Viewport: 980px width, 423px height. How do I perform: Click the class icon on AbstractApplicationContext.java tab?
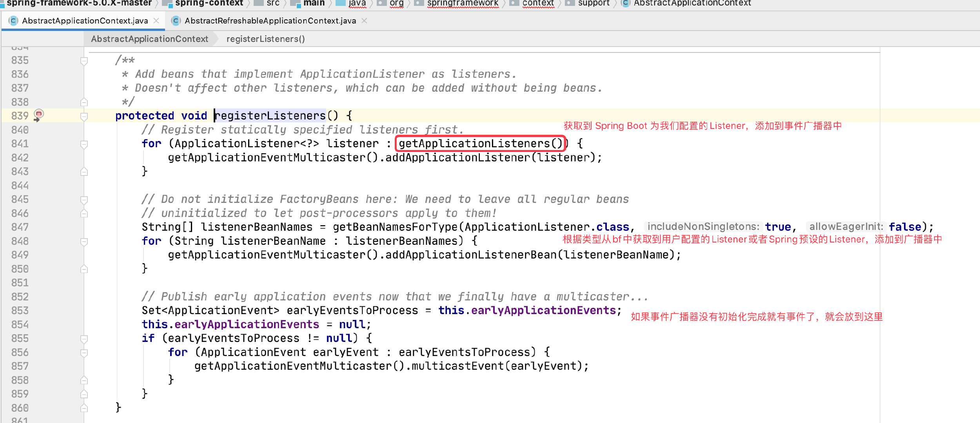pyautogui.click(x=14, y=21)
